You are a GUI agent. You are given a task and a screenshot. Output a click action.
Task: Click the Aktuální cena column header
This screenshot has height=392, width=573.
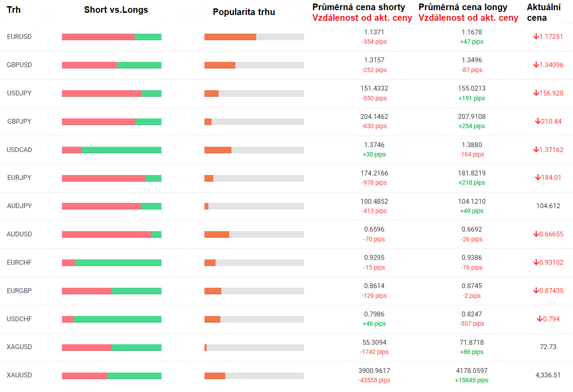(544, 12)
